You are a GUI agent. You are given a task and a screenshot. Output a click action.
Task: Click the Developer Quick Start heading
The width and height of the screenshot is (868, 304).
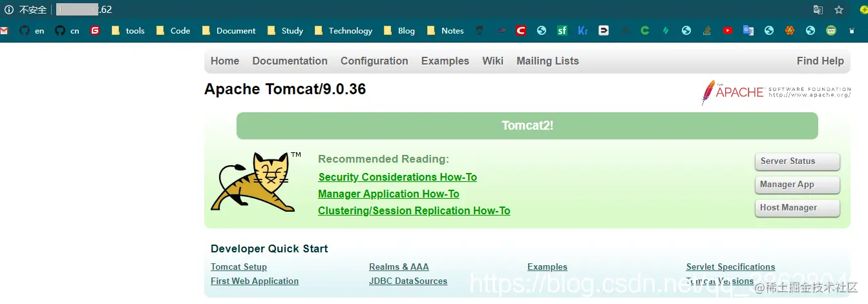269,248
